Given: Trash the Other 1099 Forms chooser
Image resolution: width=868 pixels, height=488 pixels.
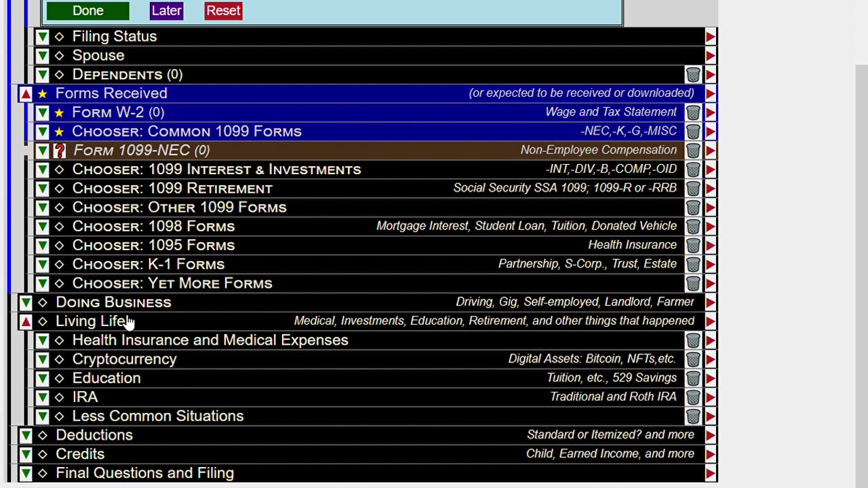Looking at the screenshot, I should click(692, 207).
